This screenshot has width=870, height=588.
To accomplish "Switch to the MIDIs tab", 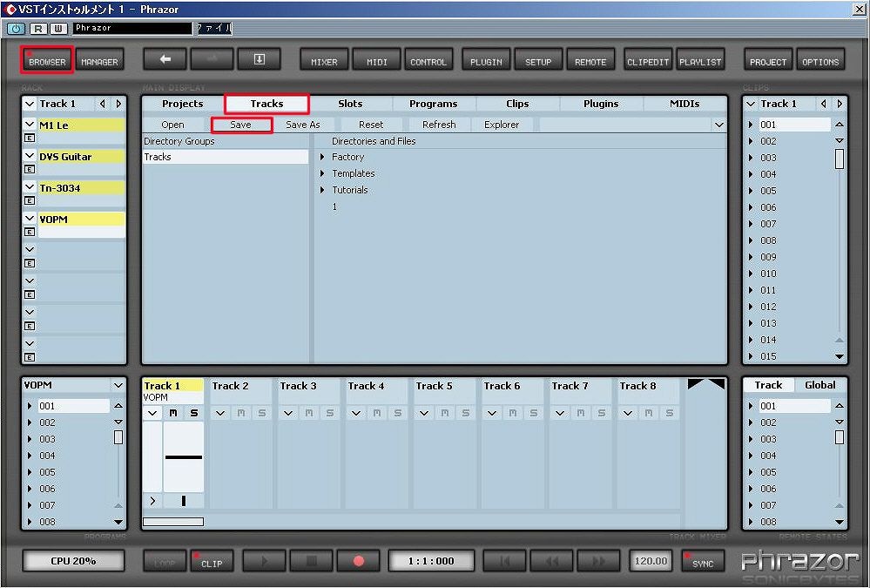I will [685, 104].
